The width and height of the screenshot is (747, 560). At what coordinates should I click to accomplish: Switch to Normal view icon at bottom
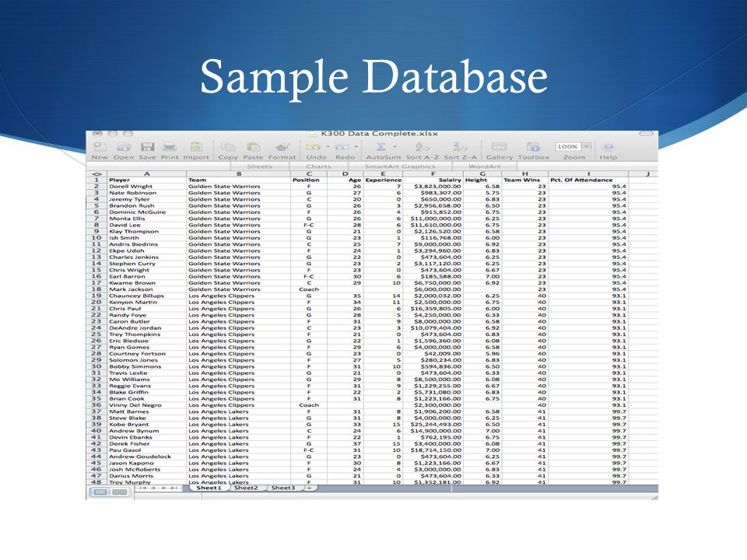point(100,492)
